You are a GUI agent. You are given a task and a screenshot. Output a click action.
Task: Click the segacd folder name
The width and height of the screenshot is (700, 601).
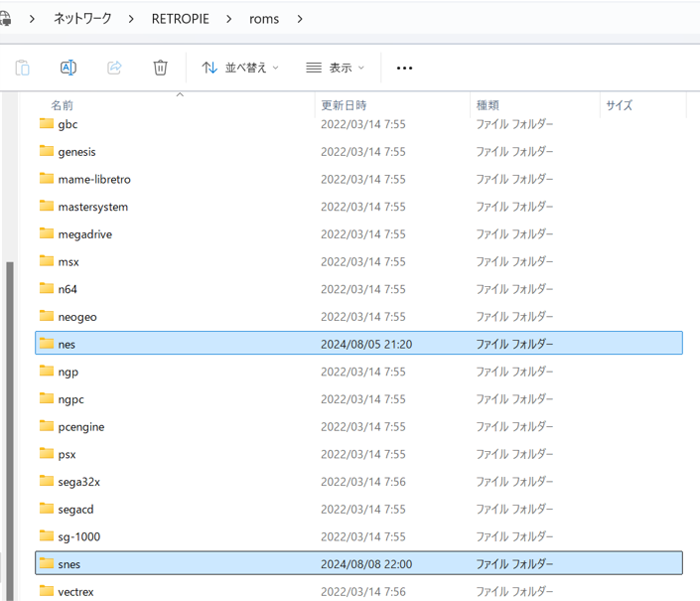[75, 510]
